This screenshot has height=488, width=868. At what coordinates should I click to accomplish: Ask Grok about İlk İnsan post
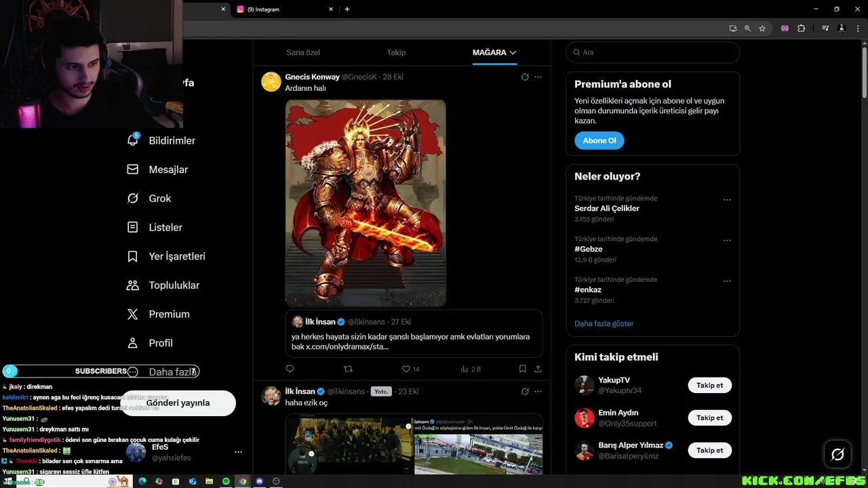click(x=525, y=391)
